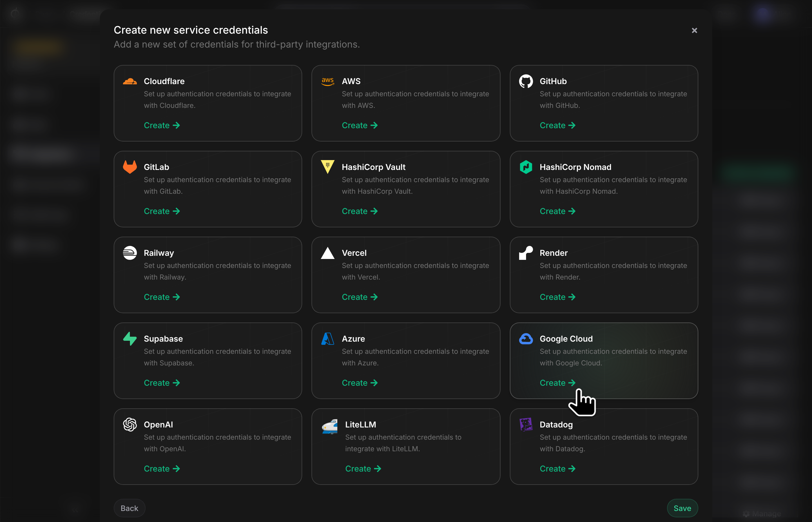Select the LiteLLM card title
Viewport: 812px width, 522px height.
pos(360,424)
